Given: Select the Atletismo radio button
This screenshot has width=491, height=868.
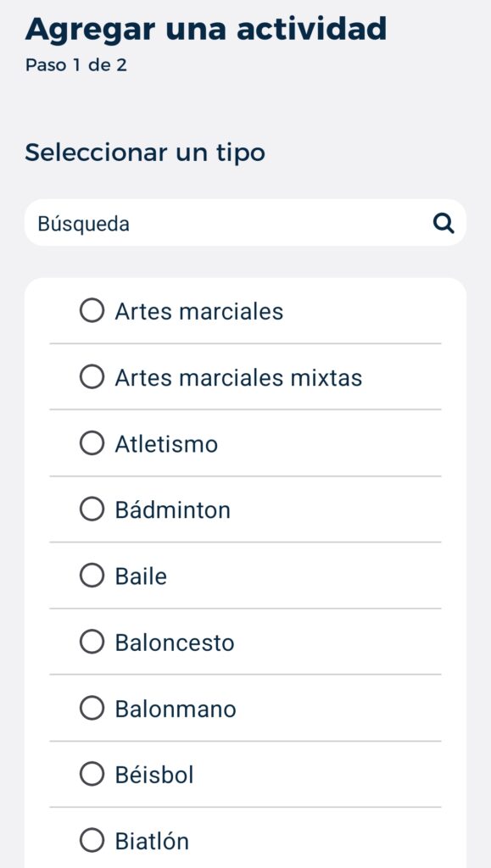Looking at the screenshot, I should pos(92,444).
